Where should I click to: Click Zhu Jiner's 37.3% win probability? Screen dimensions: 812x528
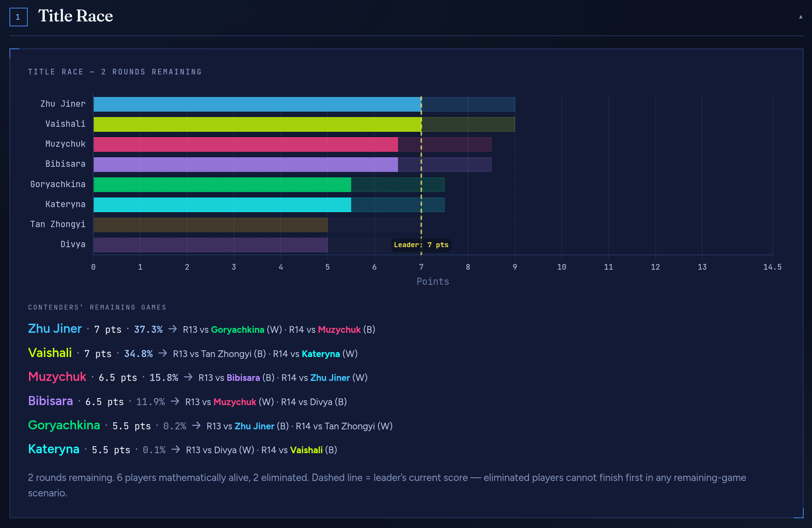[148, 330]
